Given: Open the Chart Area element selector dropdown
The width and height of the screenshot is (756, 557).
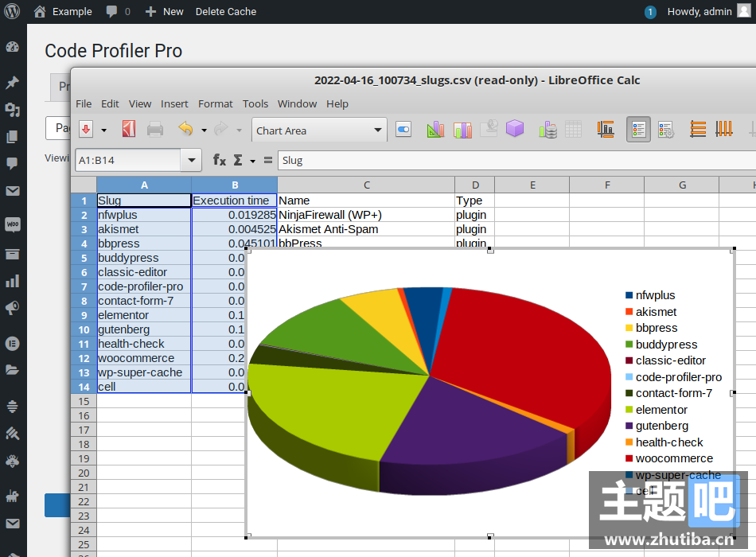Looking at the screenshot, I should (377, 130).
